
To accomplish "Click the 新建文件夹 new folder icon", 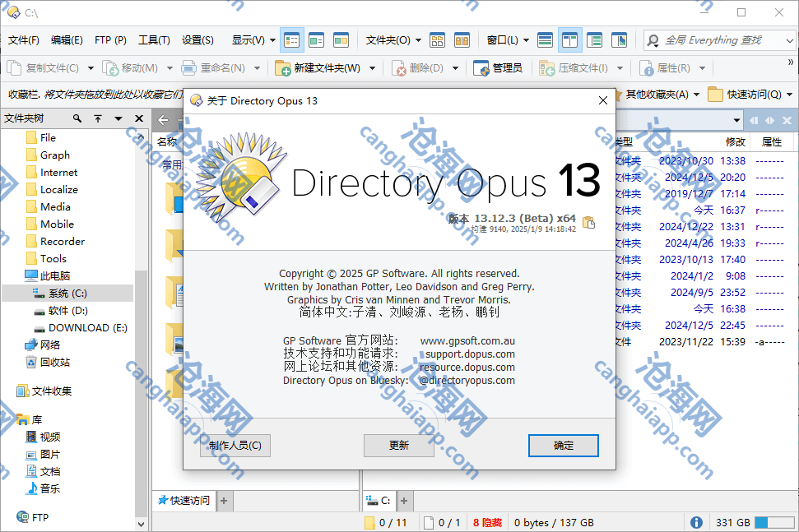I will click(x=283, y=68).
